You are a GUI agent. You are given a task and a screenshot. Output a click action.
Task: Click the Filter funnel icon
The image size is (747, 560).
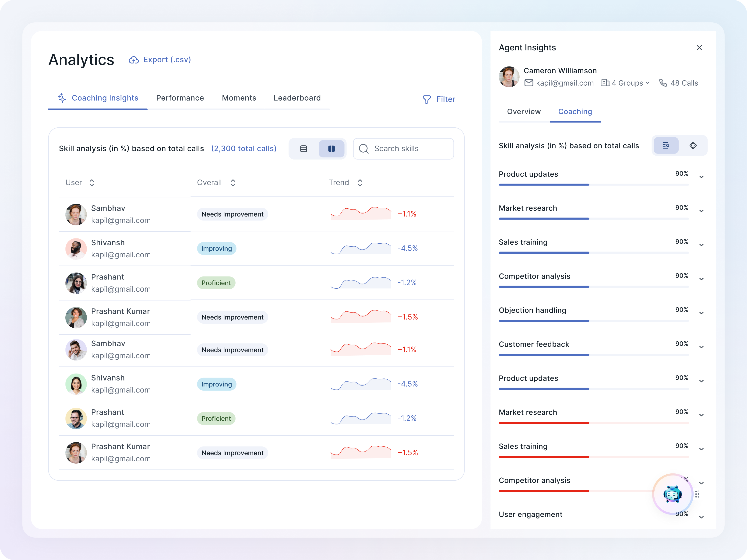click(426, 99)
